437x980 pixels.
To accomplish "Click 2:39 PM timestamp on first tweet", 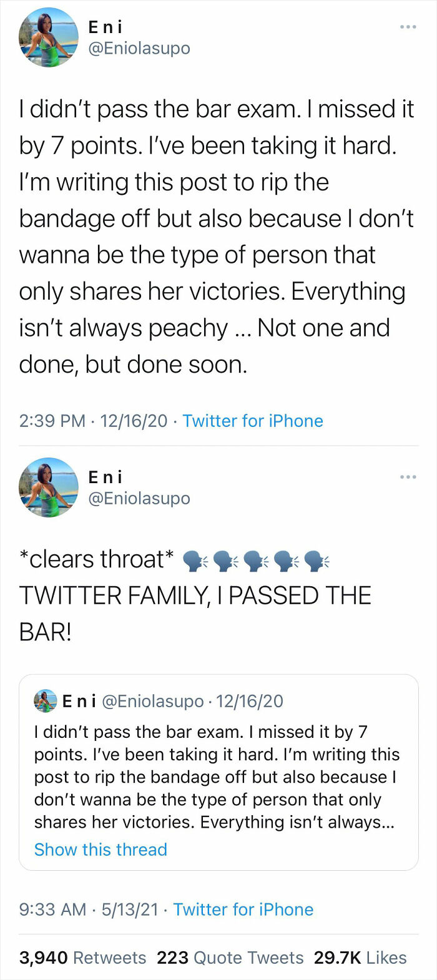I will point(47,421).
